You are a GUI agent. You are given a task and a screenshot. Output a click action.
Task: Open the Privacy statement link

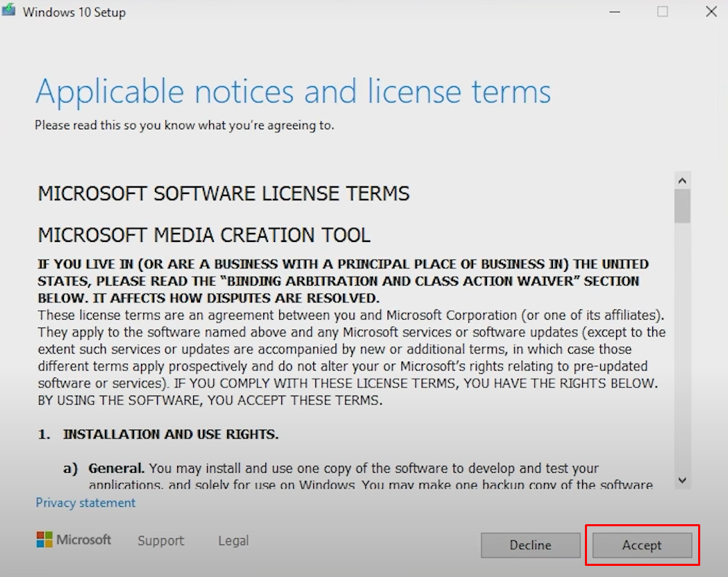pyautogui.click(x=85, y=503)
